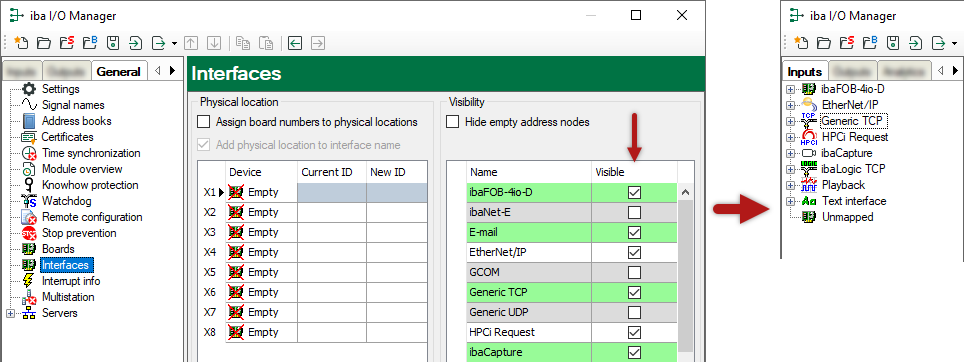Select Module overview in General tree

(x=82, y=169)
